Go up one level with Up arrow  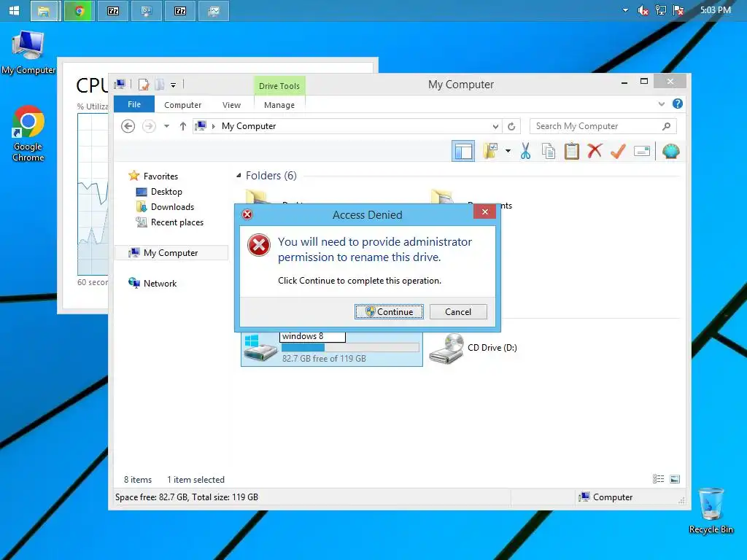(x=183, y=126)
